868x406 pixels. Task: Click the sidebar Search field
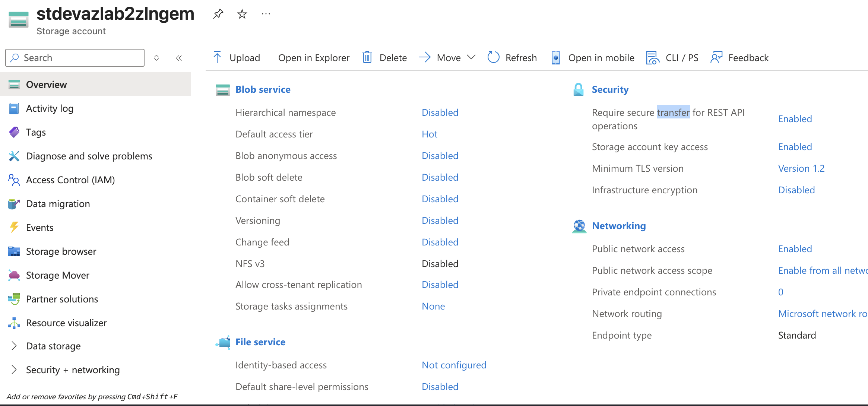click(x=75, y=58)
